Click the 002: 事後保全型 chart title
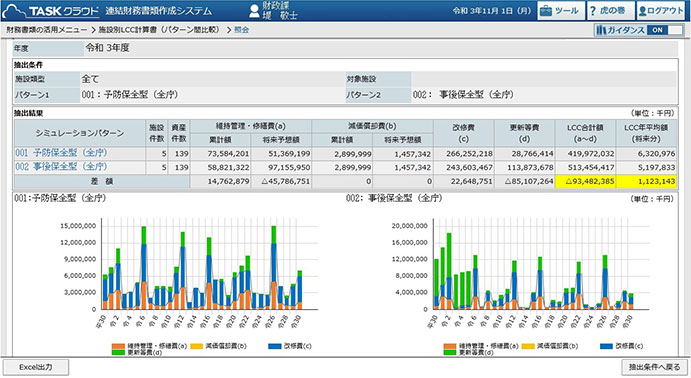Screen dimensions: 691x378 point(394,198)
